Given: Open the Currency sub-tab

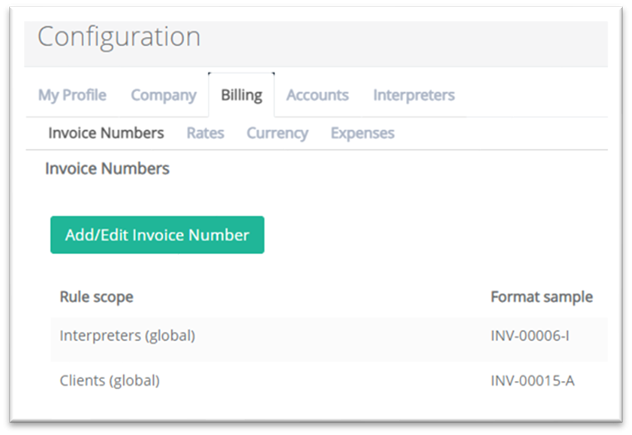Looking at the screenshot, I should click(x=277, y=133).
